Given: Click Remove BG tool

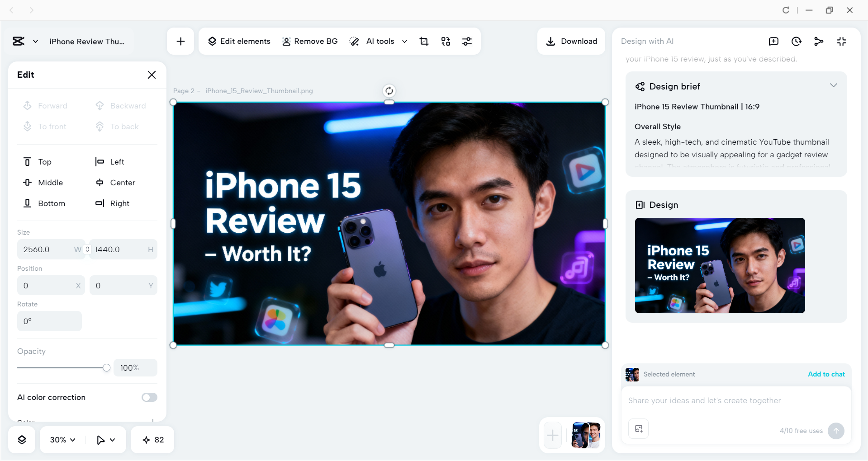Looking at the screenshot, I should click(310, 42).
